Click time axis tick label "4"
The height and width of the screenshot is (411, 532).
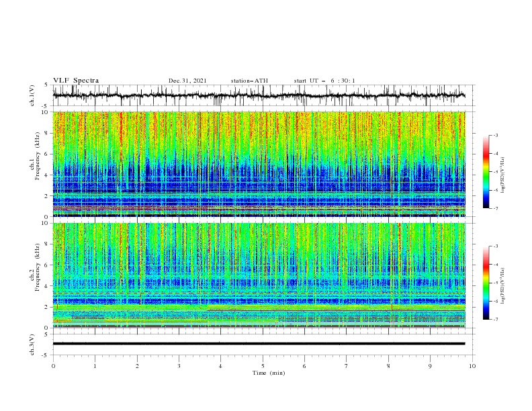pyautogui.click(x=220, y=366)
